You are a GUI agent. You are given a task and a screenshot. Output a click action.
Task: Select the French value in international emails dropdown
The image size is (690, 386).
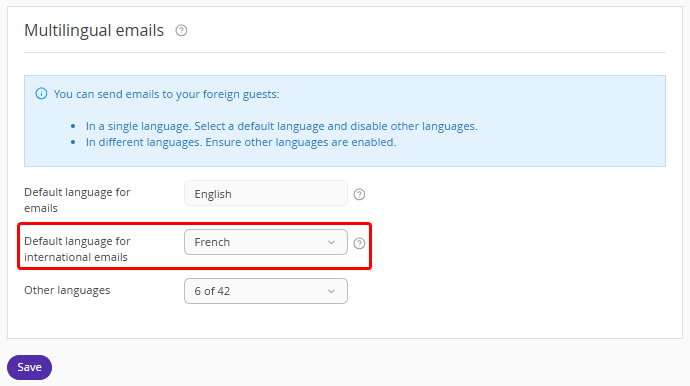[212, 242]
